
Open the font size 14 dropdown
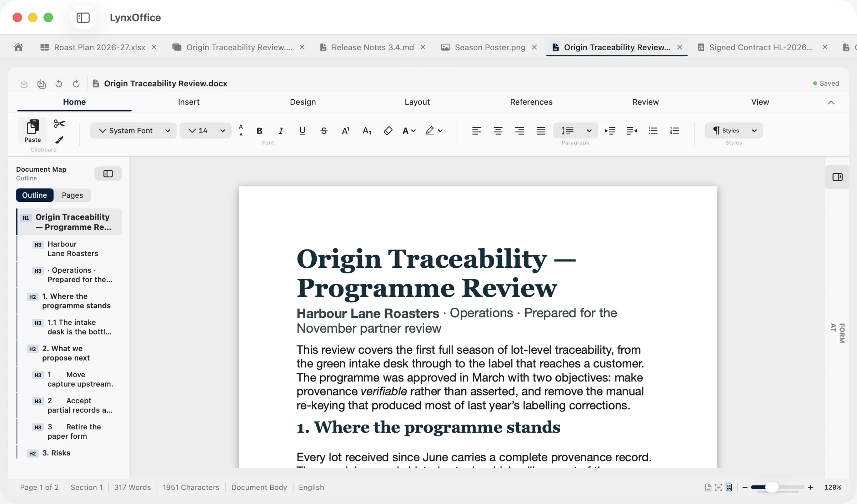tap(205, 131)
